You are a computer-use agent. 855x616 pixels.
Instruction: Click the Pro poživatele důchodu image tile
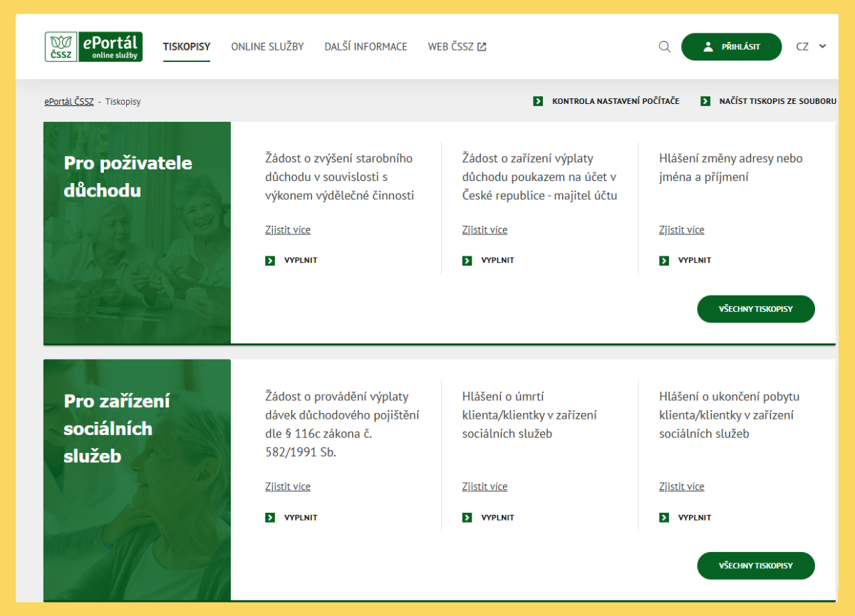point(137,233)
